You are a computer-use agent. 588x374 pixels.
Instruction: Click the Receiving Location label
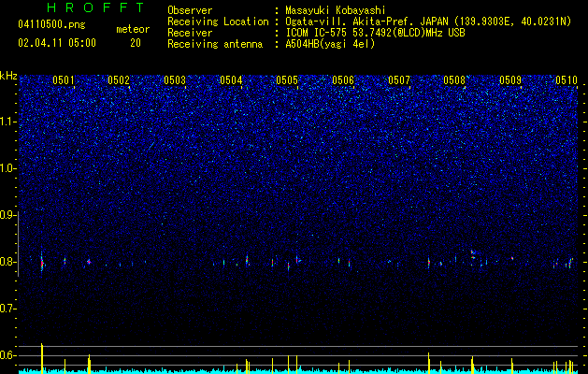click(218, 22)
